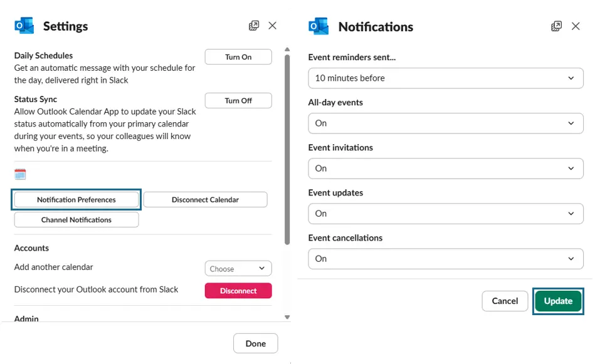The width and height of the screenshot is (595, 364).
Task: Open the Event reminders sent dropdown
Action: (446, 78)
